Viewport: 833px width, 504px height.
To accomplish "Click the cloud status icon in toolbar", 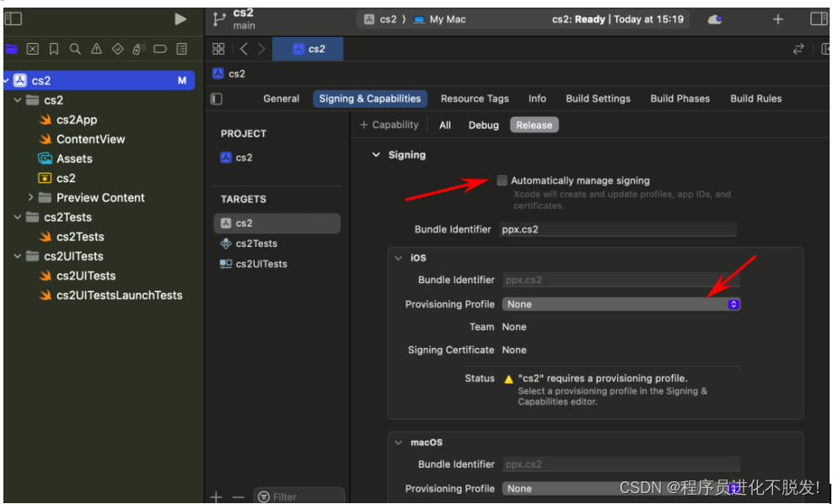I will pos(714,19).
